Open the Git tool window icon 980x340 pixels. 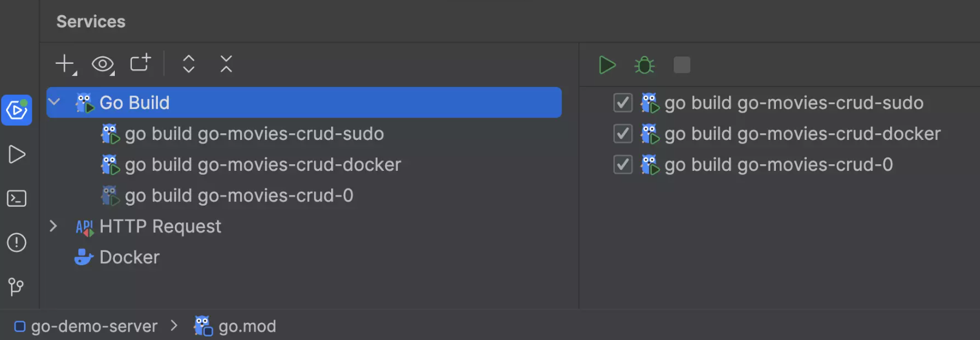[x=16, y=286]
